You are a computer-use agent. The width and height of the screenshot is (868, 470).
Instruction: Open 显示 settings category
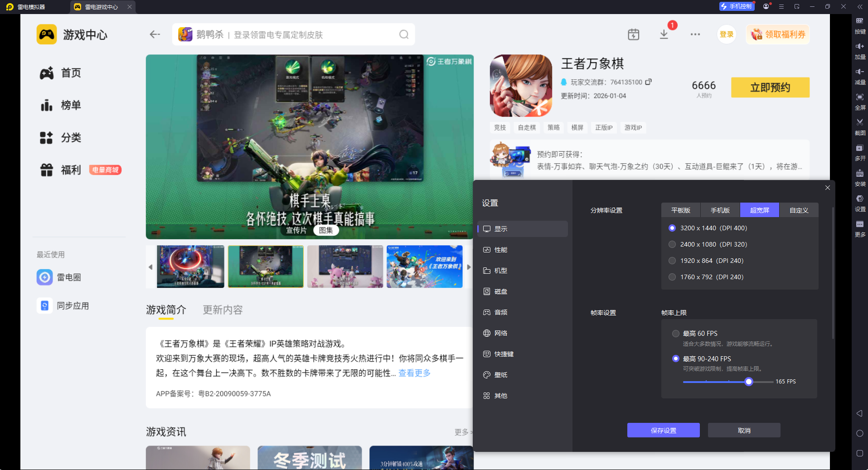523,229
